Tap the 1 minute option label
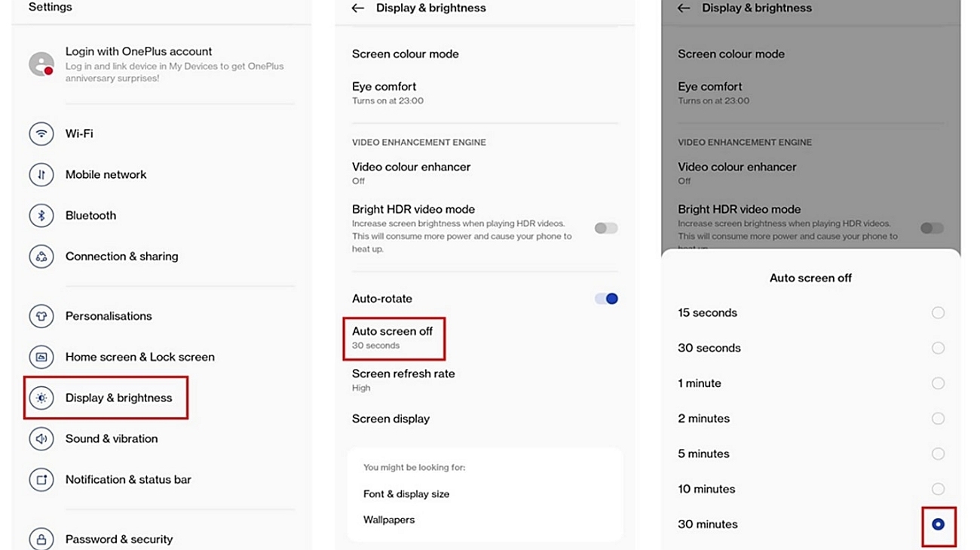 [x=700, y=383]
